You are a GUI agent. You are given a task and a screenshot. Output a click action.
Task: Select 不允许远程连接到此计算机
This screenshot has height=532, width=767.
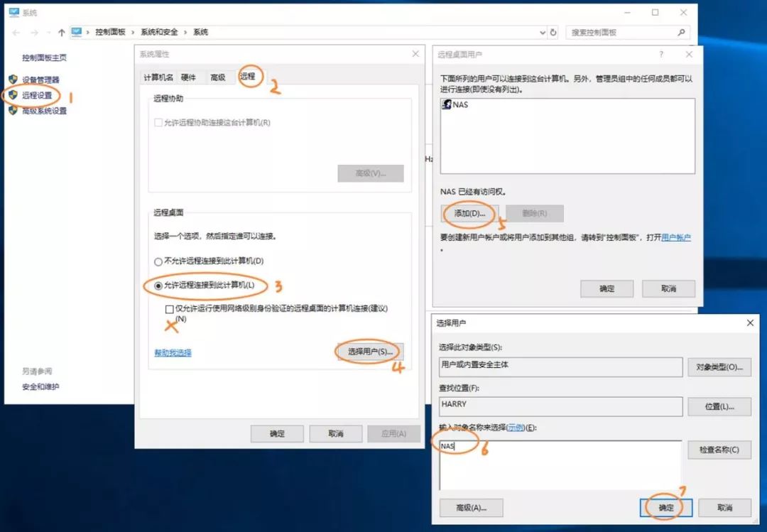[158, 261]
